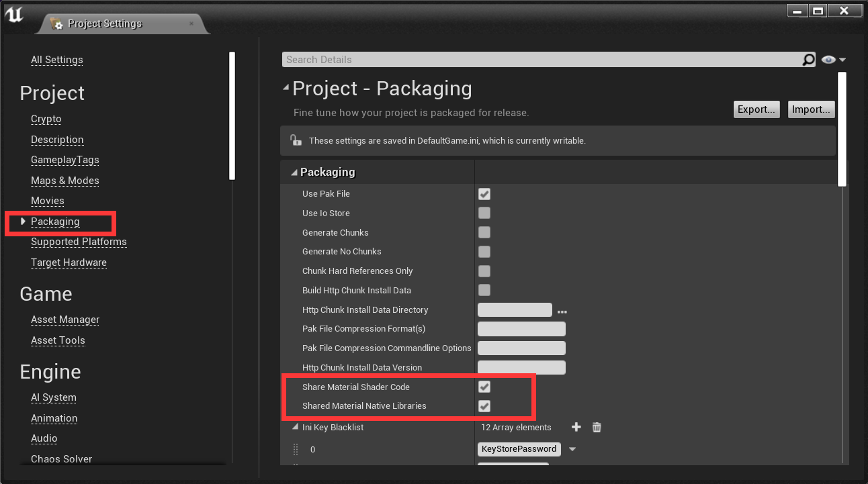Viewport: 868px width, 484px height.
Task: Collapse the Packaging settings section
Action: coord(294,172)
